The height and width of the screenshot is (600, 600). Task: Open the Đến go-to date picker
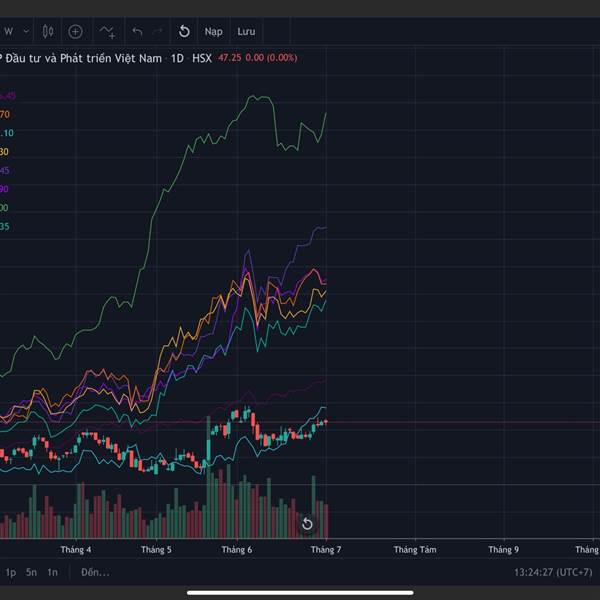[x=95, y=572]
